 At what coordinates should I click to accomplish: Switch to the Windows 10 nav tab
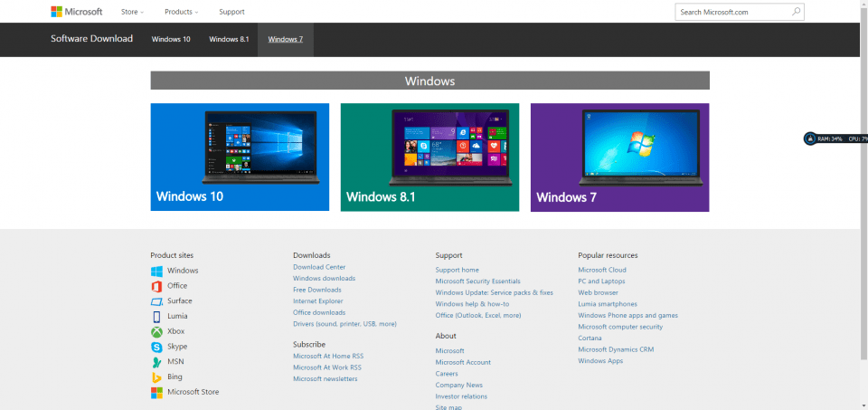[x=171, y=39]
